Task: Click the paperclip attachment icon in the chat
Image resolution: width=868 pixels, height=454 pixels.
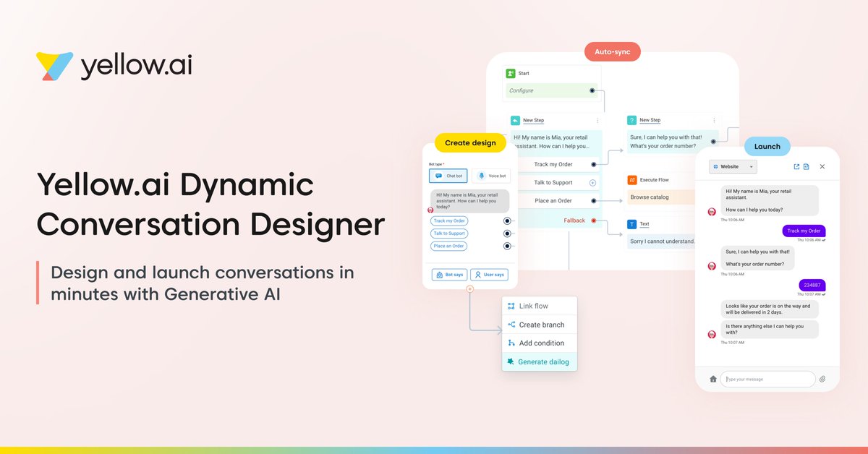Action: pos(822,379)
